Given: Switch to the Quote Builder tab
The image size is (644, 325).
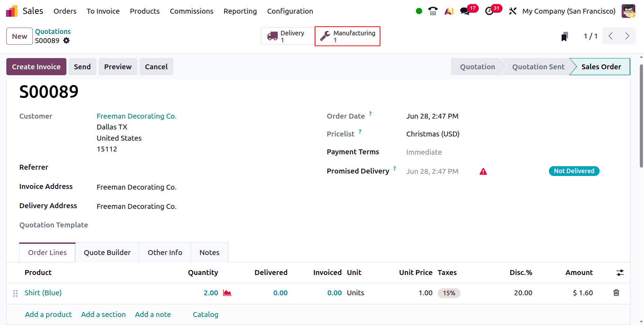Looking at the screenshot, I should click(107, 253).
